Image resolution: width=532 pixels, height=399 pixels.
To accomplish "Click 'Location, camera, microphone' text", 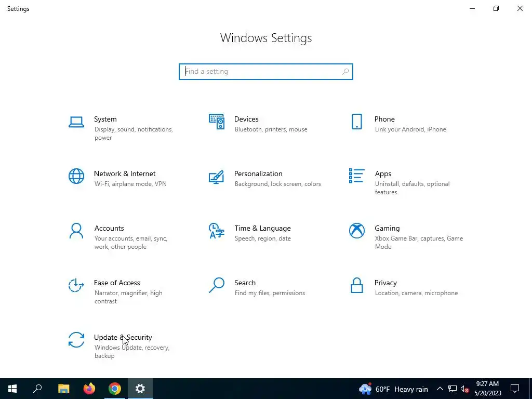I will coord(416,293).
